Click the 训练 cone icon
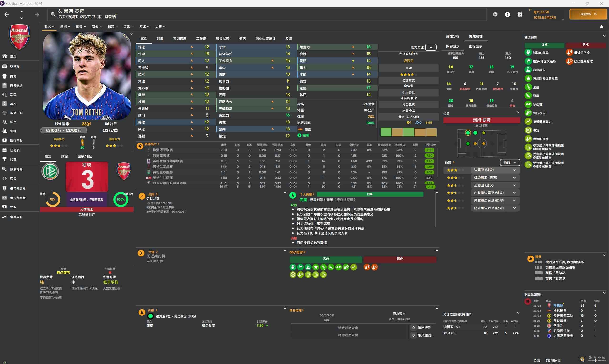The height and width of the screenshot is (364, 609). click(x=142, y=312)
